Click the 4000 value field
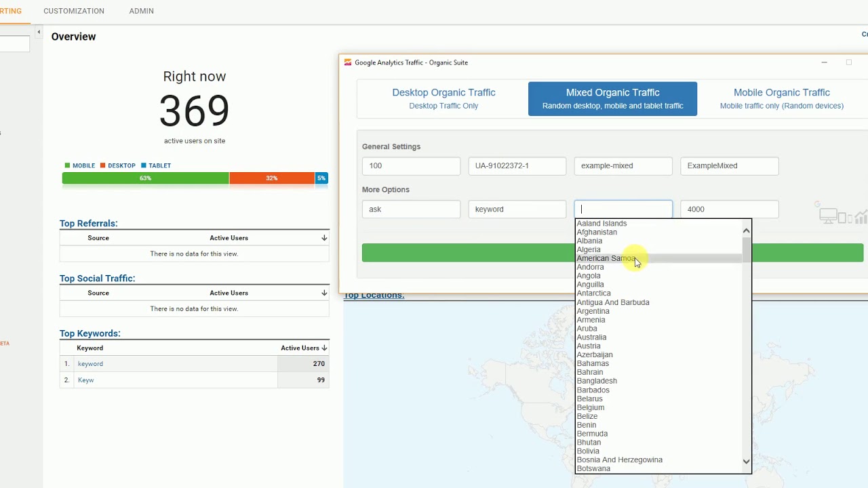Image resolution: width=868 pixels, height=488 pixels. [x=730, y=209]
